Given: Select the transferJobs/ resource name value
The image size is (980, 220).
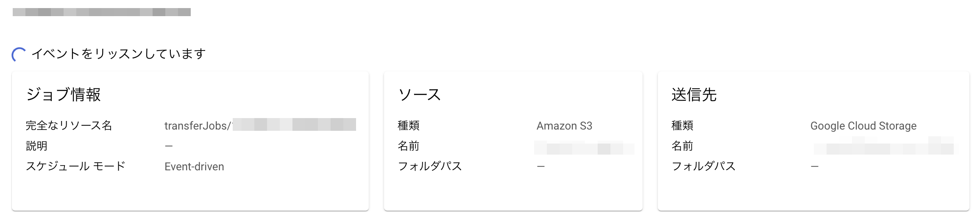Looking at the screenshot, I should pos(259,125).
